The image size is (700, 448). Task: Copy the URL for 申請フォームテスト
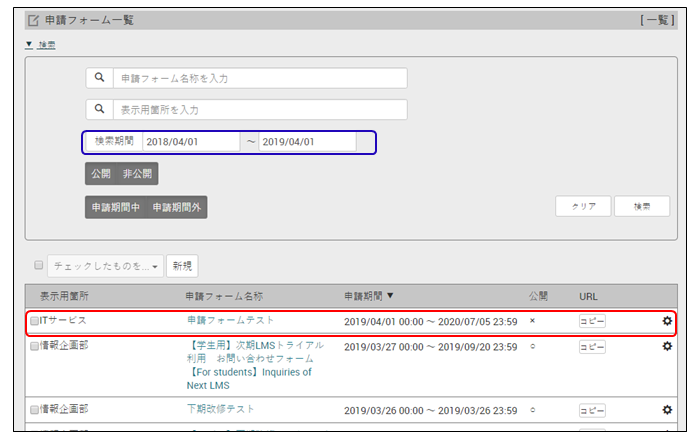(592, 321)
